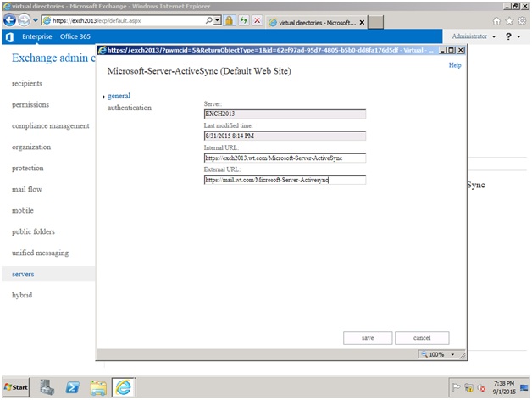Viewport: 532px width, 400px height.
Task: Open the IE tools gear icon
Action: 522,21
